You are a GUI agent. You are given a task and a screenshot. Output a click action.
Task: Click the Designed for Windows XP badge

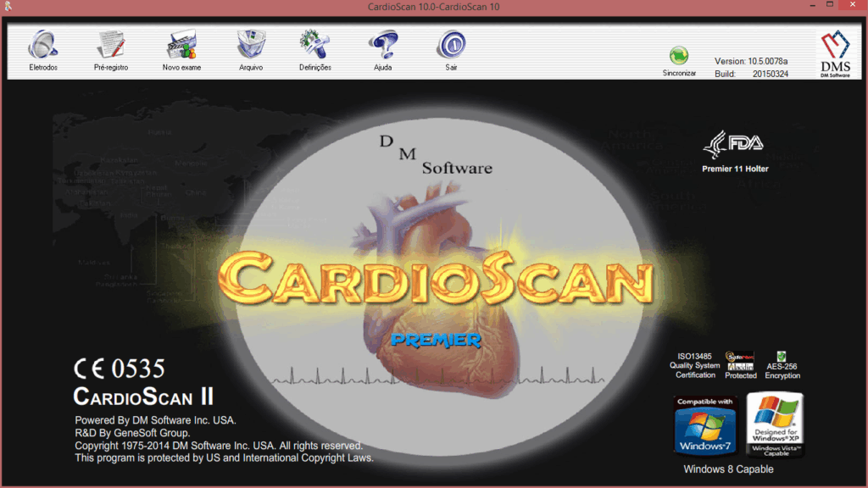pos(776,425)
